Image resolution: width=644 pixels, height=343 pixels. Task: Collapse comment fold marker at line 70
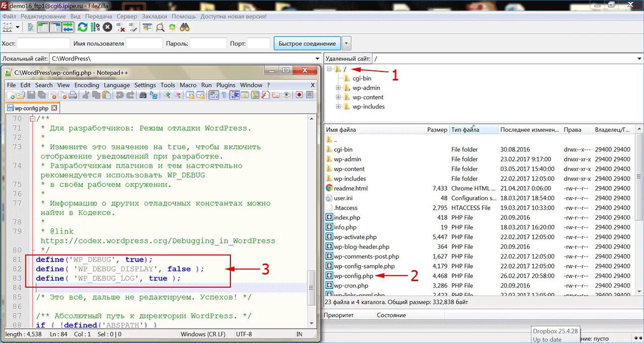(32, 119)
